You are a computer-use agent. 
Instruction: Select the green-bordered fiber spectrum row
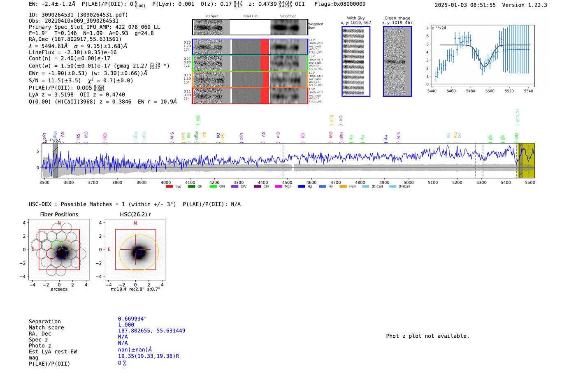250,63
